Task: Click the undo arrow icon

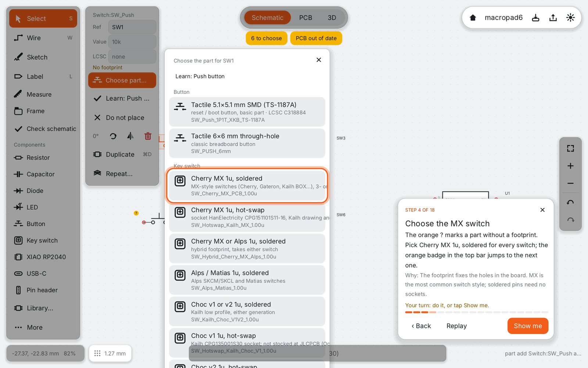Action: click(x=570, y=202)
